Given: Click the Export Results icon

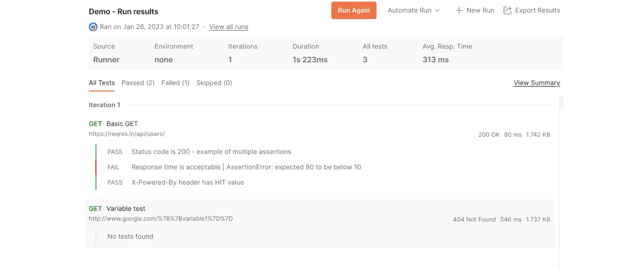Looking at the screenshot, I should [507, 10].
